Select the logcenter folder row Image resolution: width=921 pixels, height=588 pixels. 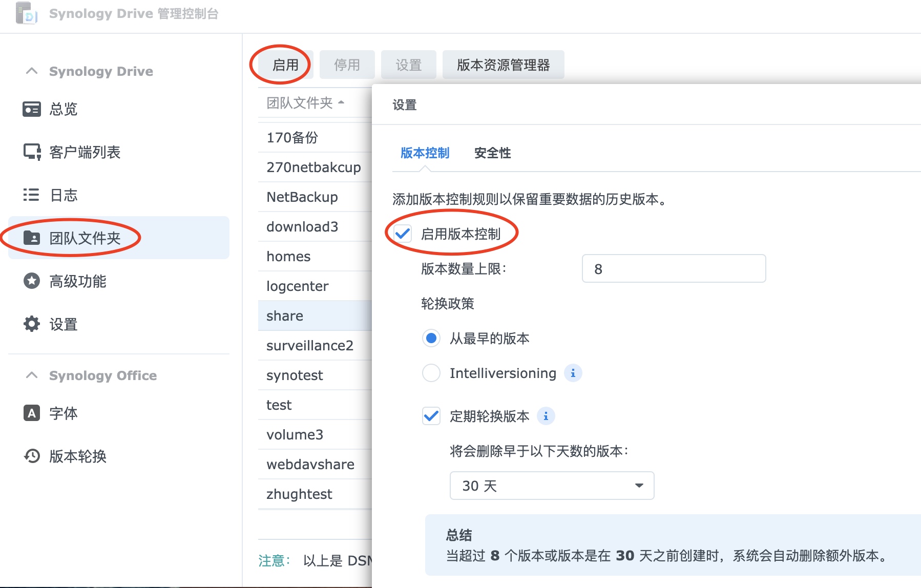click(x=315, y=286)
